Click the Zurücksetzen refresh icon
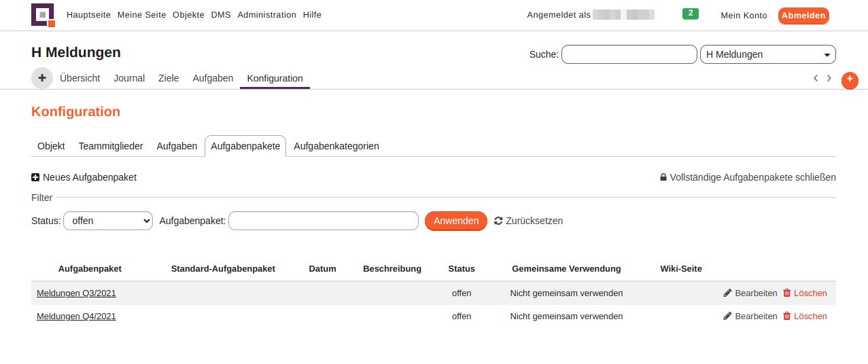The height and width of the screenshot is (364, 868). (x=498, y=221)
